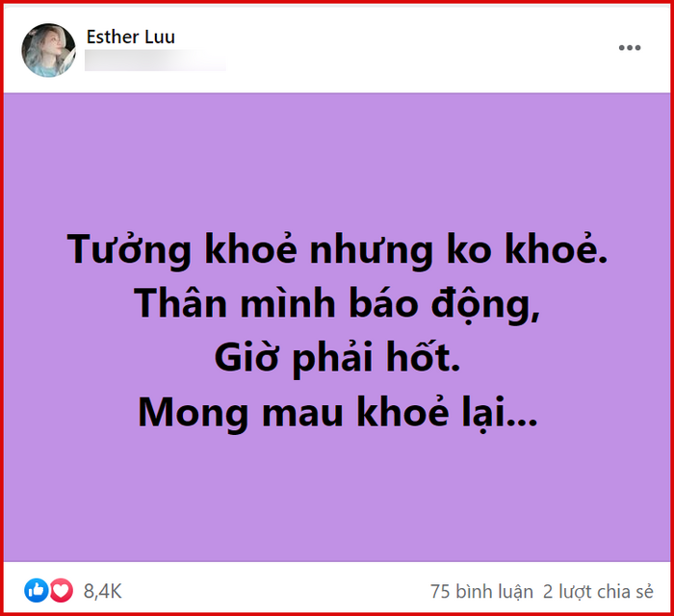Select the word "động," in the post
674x616 pixels.
point(485,304)
